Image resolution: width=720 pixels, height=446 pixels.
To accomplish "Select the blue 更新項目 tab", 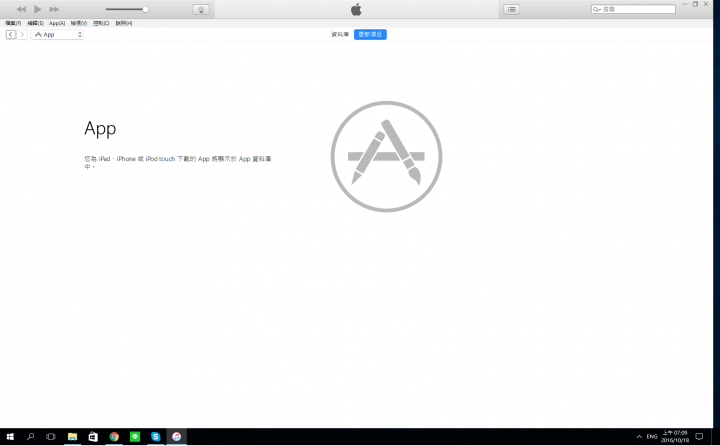I will click(370, 34).
